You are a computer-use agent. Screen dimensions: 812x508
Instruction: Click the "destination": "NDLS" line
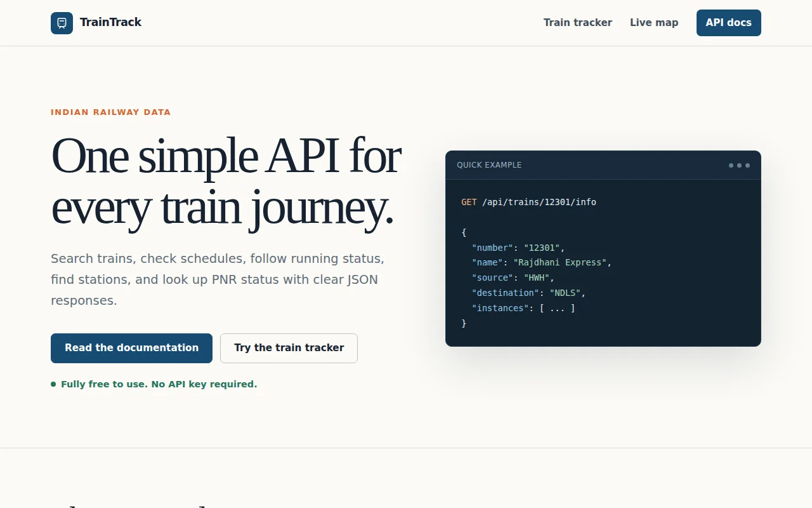tap(528, 293)
